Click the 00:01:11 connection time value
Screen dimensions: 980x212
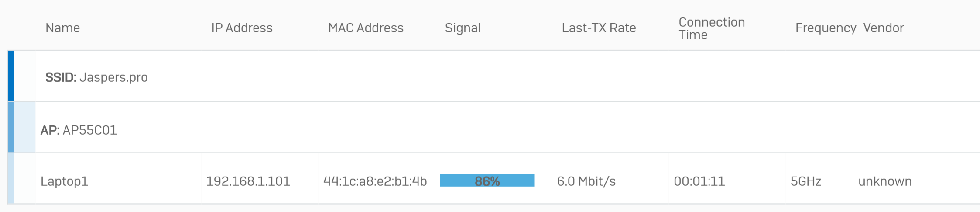pos(699,181)
